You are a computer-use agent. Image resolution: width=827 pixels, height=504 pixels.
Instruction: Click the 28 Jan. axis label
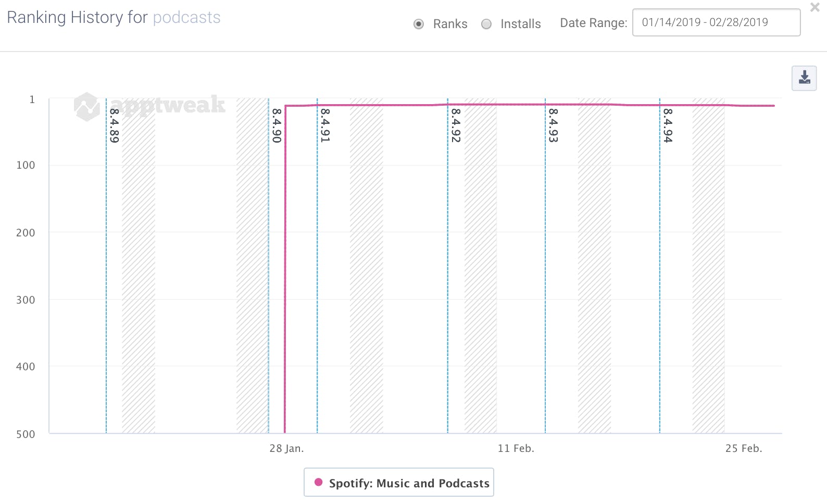click(x=286, y=448)
